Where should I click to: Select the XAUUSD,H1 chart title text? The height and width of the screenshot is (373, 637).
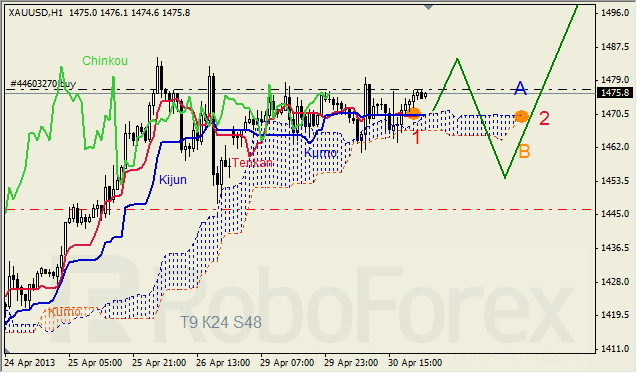(x=36, y=13)
